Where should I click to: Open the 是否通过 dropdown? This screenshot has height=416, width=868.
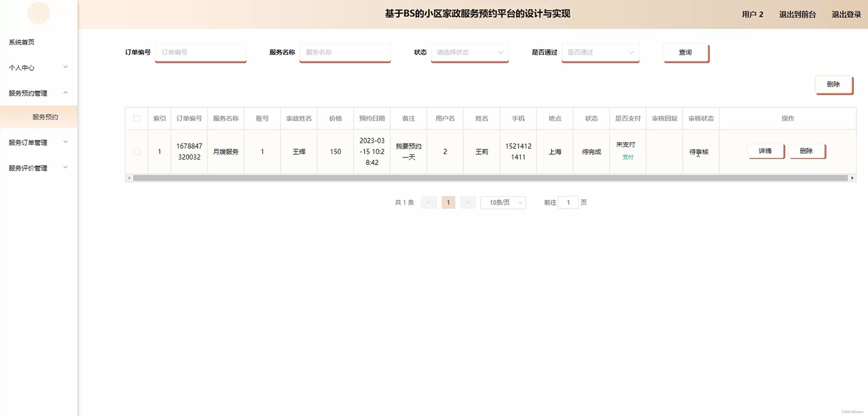point(601,52)
